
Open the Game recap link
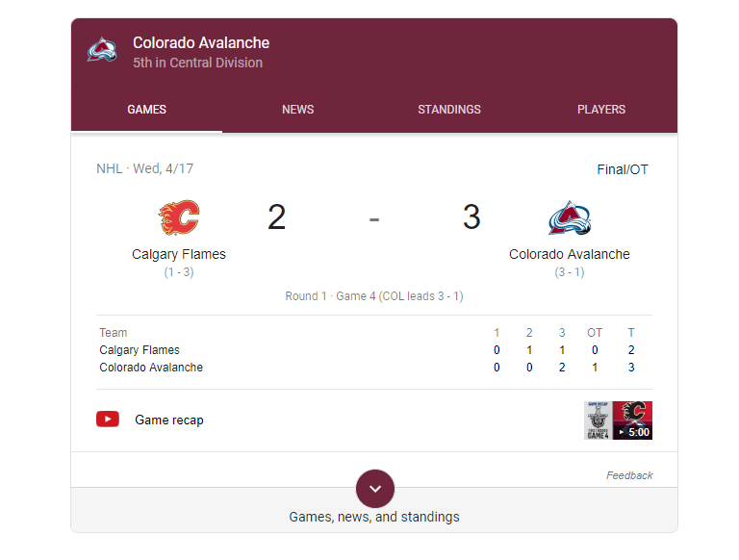(x=169, y=420)
